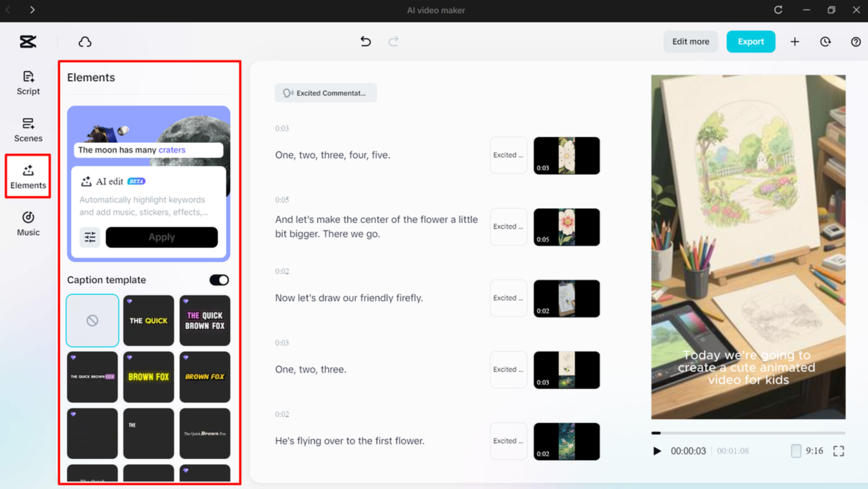The height and width of the screenshot is (489, 868).
Task: Toggle the Caption template switch
Action: 219,280
